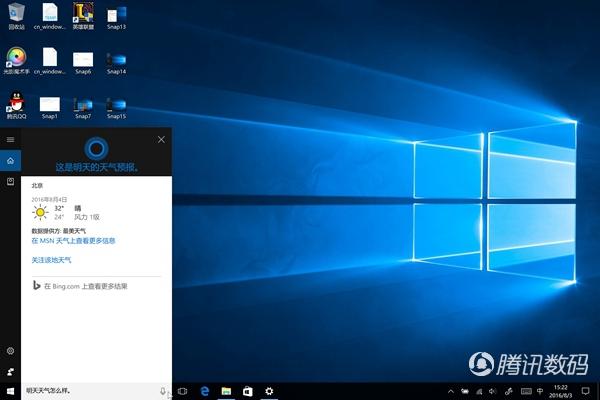Image resolution: width=600 pixels, height=400 pixels.
Task: Open network status tray icon
Action: (479, 391)
